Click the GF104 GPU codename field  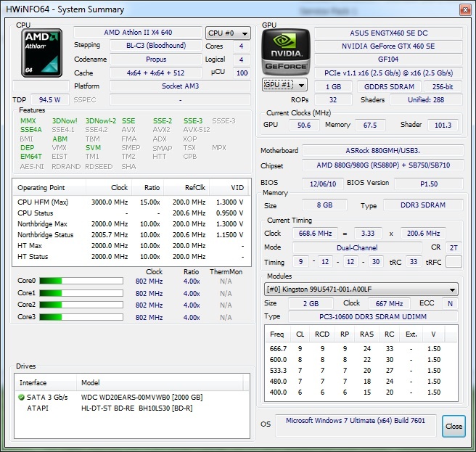click(x=389, y=59)
